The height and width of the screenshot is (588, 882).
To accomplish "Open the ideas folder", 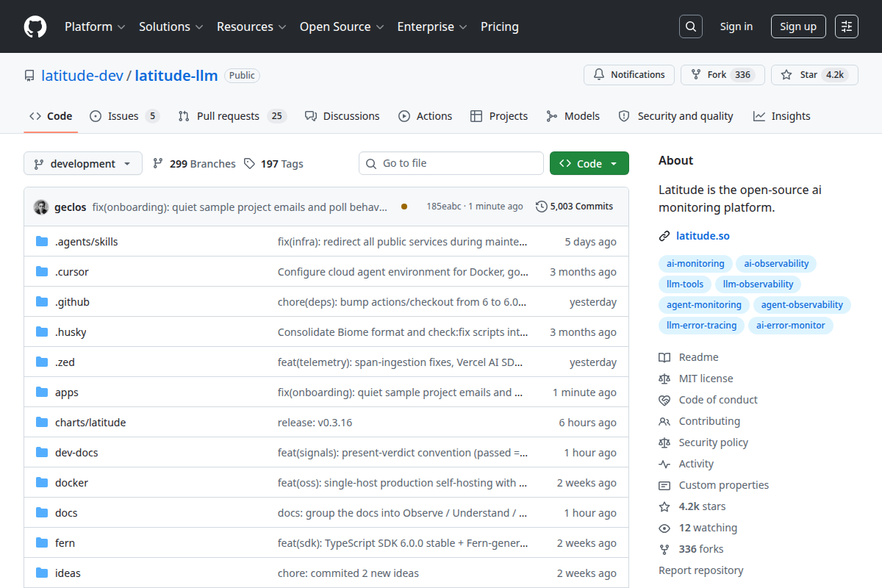I will [68, 573].
